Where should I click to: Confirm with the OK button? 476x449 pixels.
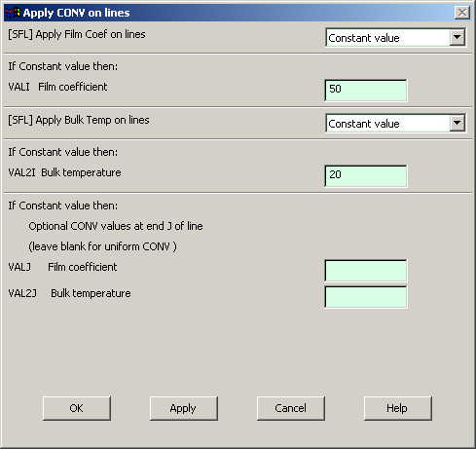[x=77, y=408]
